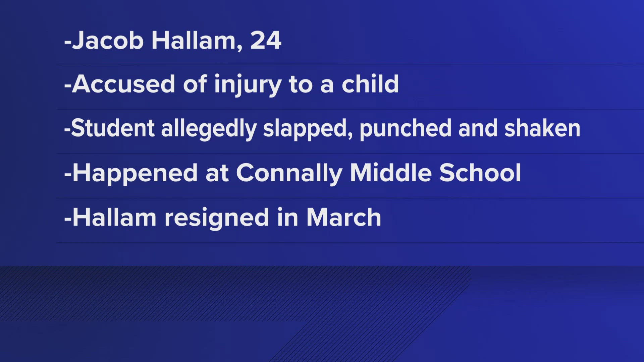Select the word Student
Image resolution: width=644 pixels, height=362 pixels.
113,128
